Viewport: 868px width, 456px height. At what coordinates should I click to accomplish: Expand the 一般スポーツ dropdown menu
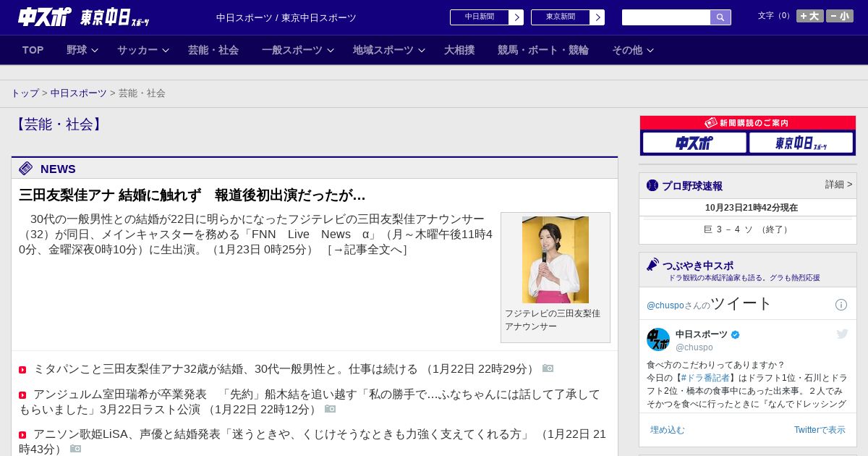298,50
